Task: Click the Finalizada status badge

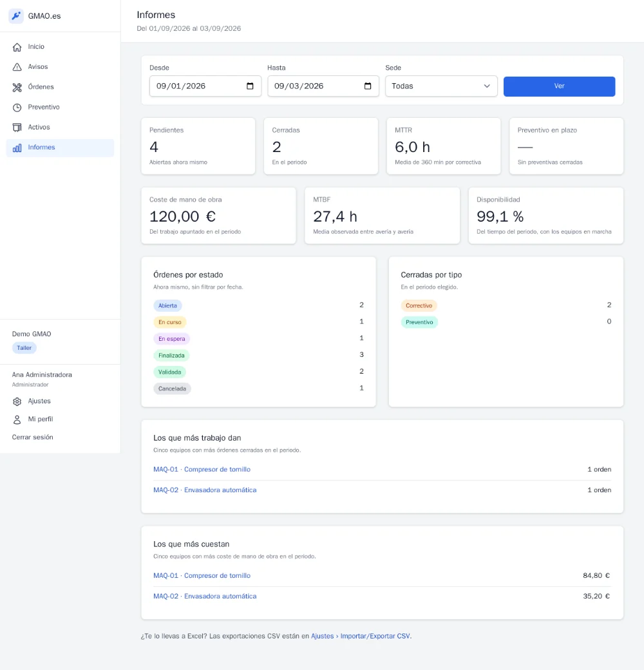Action: pos(171,356)
